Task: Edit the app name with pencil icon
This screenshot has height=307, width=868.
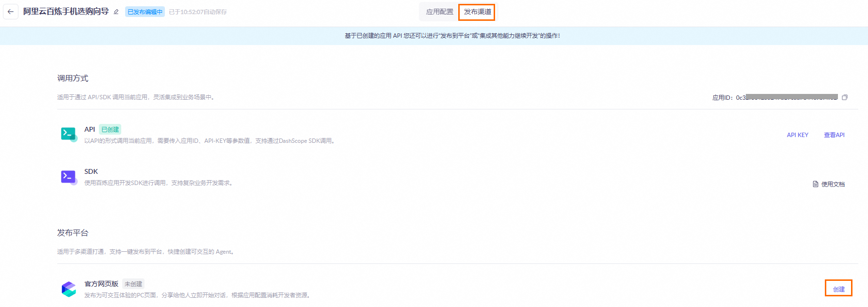Action: (x=116, y=12)
